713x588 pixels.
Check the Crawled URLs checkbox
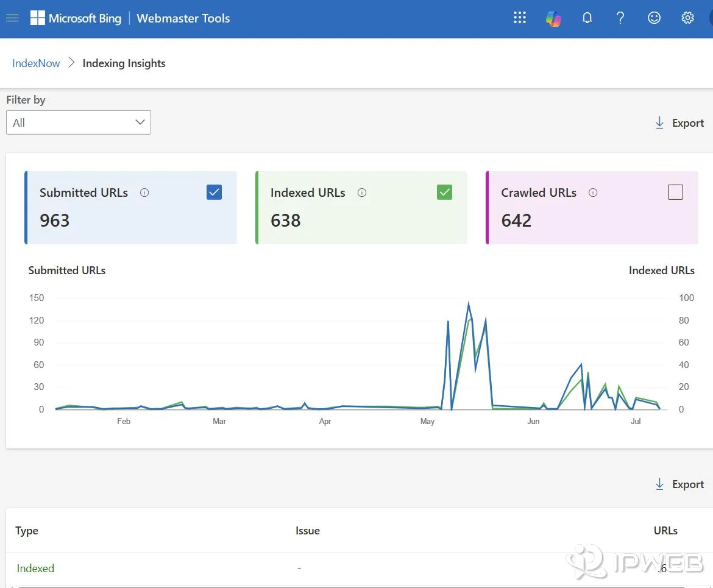[x=675, y=193]
